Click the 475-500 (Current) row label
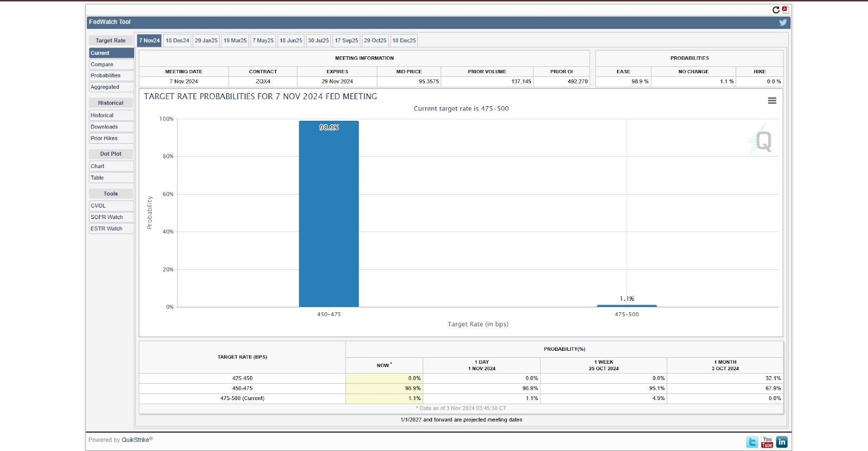 click(242, 398)
